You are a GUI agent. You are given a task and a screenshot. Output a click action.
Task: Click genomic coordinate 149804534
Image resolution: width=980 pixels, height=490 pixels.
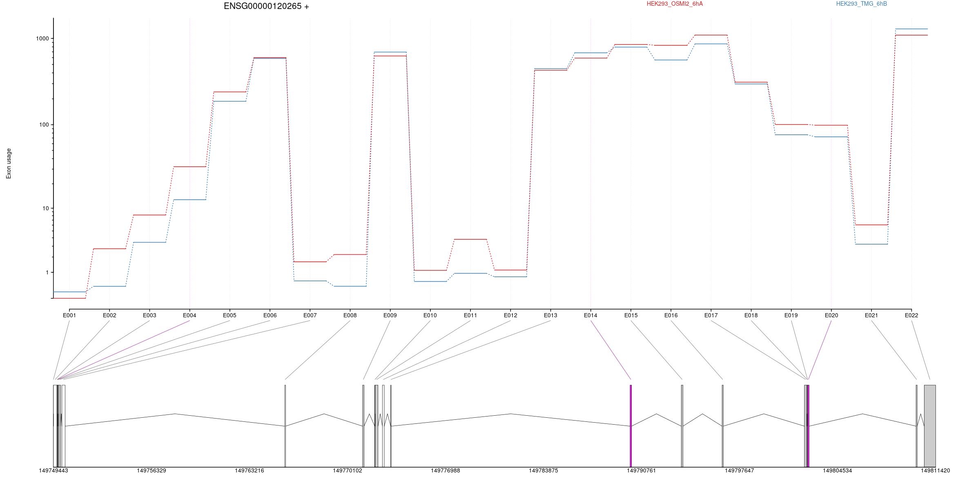[x=837, y=471]
